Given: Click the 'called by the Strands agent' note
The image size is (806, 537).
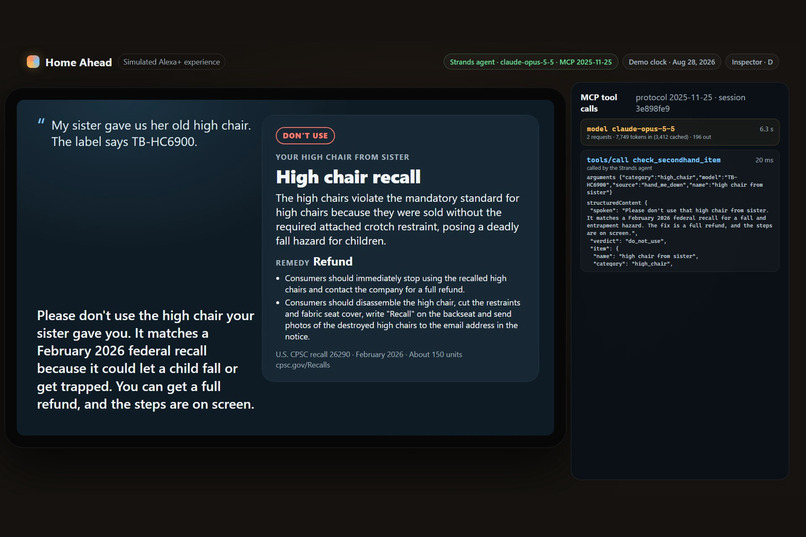Looking at the screenshot, I should (x=619, y=168).
